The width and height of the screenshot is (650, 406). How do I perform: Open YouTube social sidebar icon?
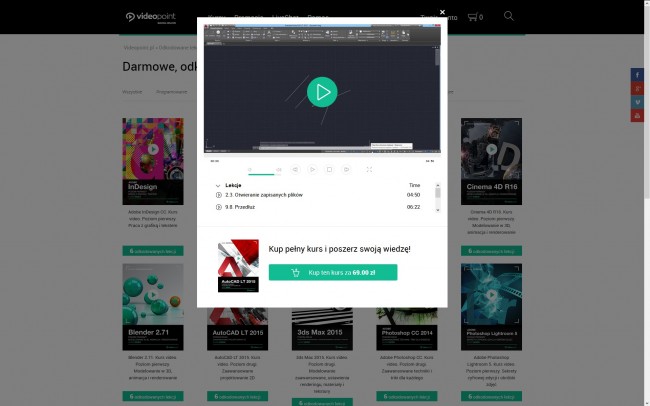[637, 116]
